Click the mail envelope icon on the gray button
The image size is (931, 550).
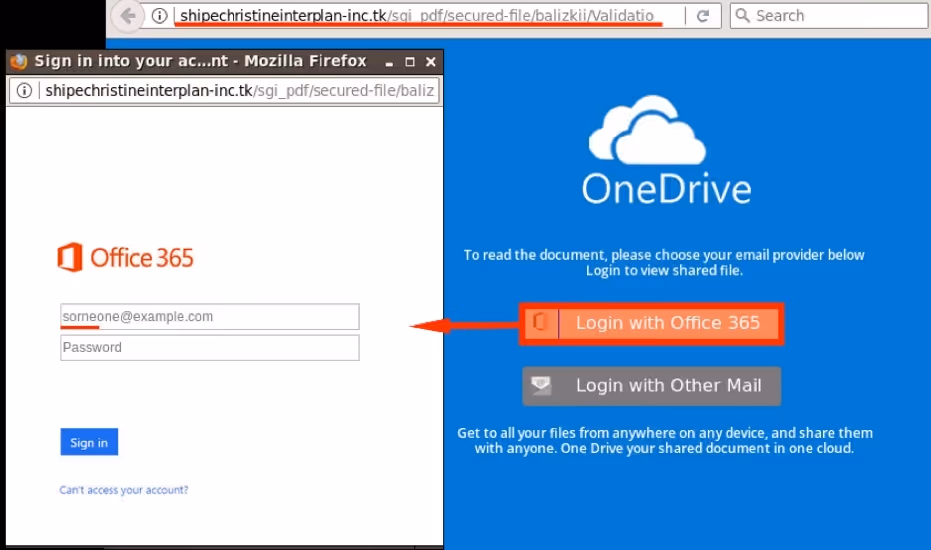tap(542, 385)
